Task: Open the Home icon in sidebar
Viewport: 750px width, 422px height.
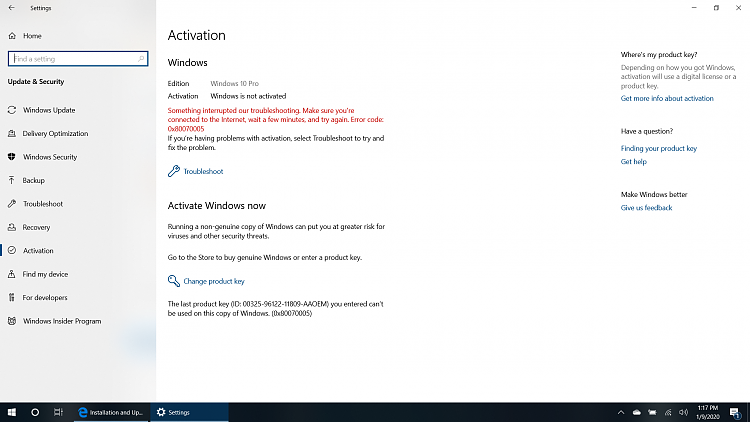Action: [x=12, y=36]
